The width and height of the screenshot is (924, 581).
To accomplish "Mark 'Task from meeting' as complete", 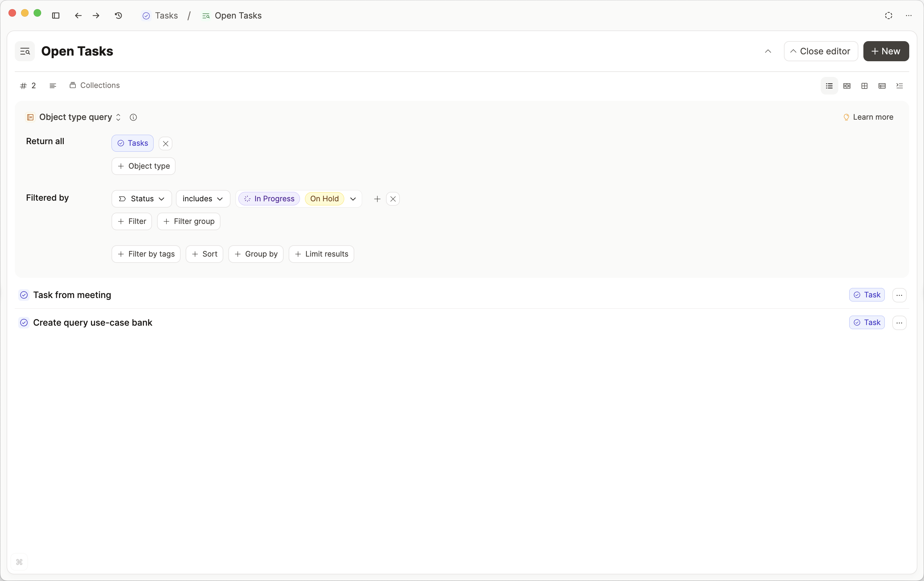I will [x=24, y=295].
